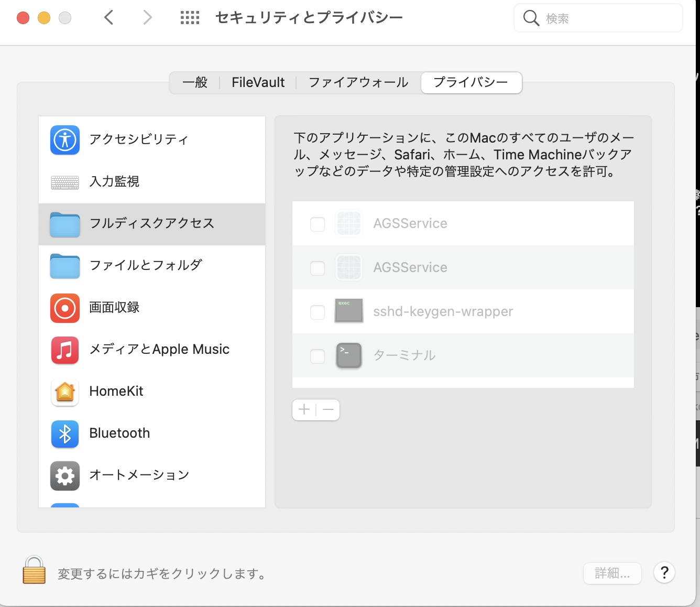
Task: Enable the sshd-keygen-wrapper checkbox
Action: [318, 312]
